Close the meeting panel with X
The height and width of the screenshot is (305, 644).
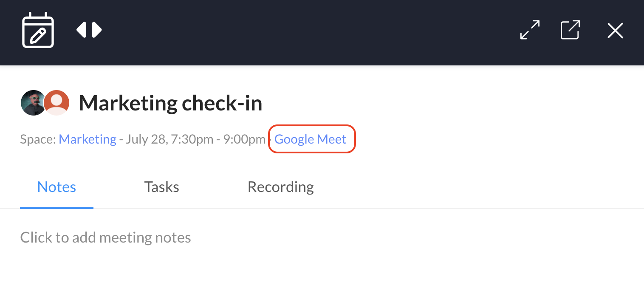[x=615, y=31]
